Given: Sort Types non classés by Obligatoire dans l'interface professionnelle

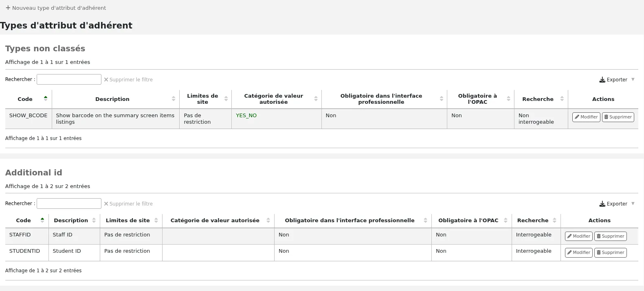Looking at the screenshot, I should (384, 99).
